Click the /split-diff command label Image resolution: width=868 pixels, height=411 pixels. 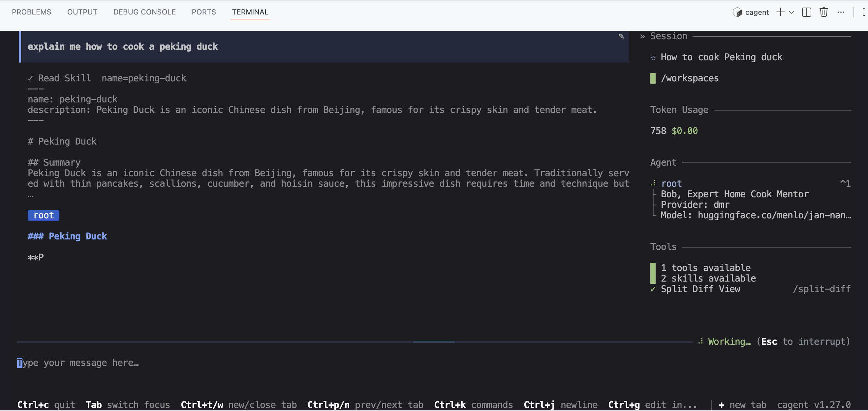[x=821, y=289]
